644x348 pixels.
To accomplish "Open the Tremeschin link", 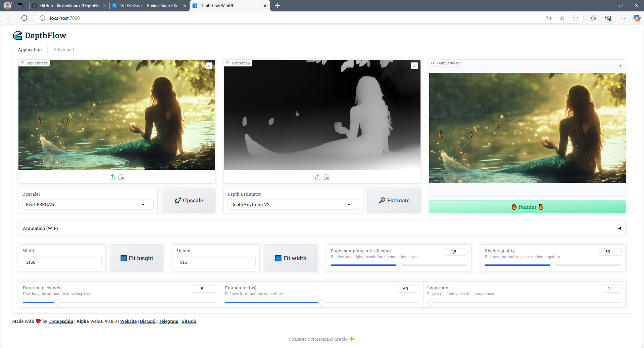I will [x=61, y=321].
